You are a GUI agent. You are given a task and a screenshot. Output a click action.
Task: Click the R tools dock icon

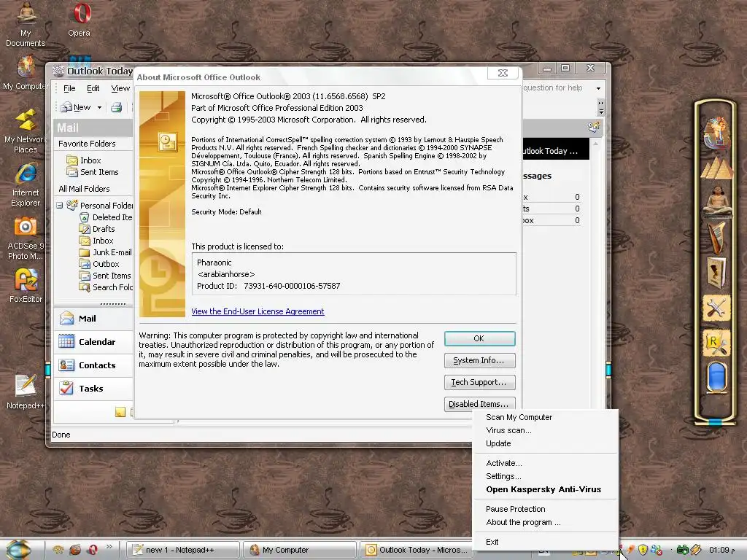tap(716, 344)
